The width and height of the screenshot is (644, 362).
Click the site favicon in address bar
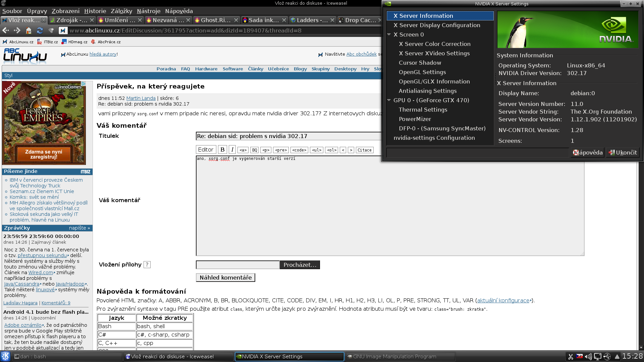pyautogui.click(x=63, y=31)
